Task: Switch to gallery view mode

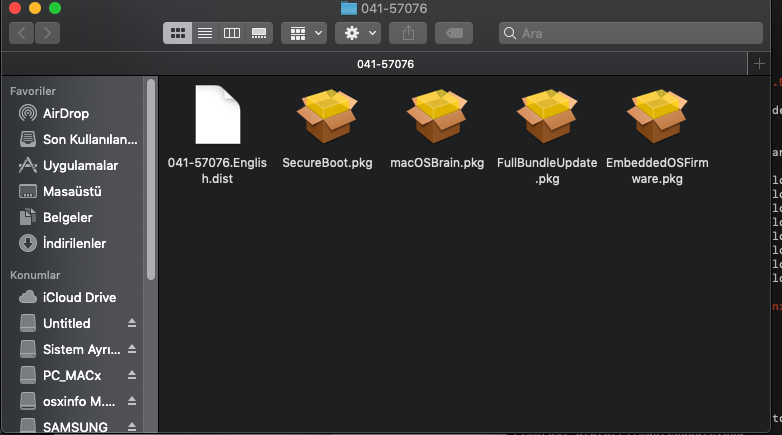Action: tap(259, 33)
